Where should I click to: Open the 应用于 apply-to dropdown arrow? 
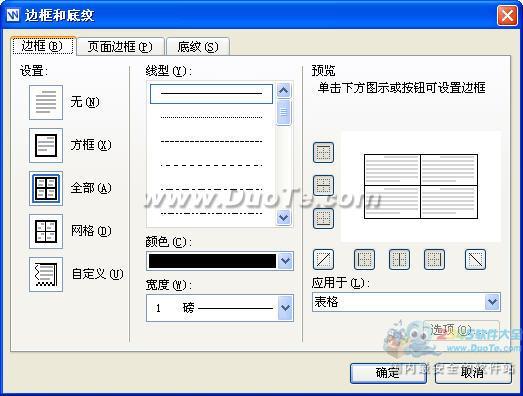point(492,302)
